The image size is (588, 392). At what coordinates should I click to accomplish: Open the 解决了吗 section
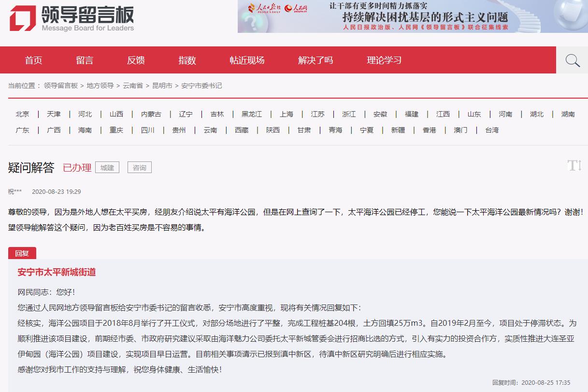click(315, 60)
